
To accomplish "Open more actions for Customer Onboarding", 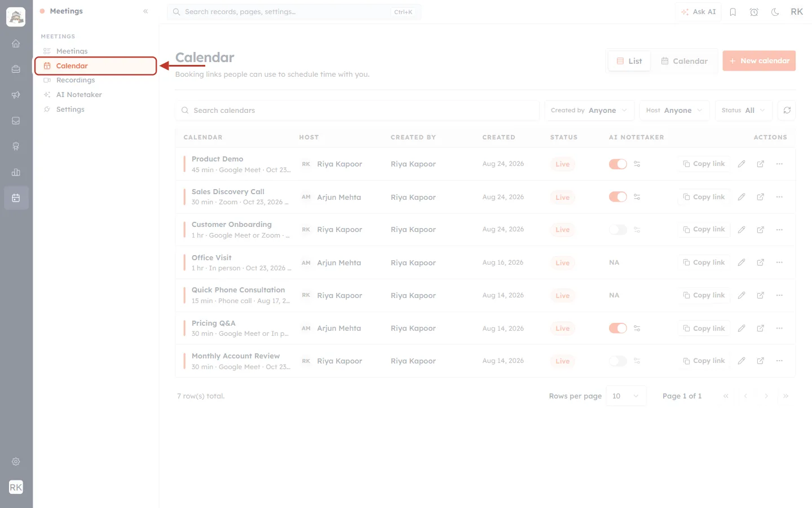I will pyautogui.click(x=779, y=230).
